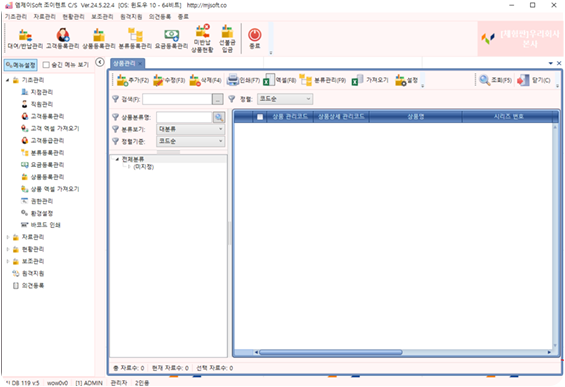Select the 상품관리 tab
Viewport: 565px width, 387px height.
124,64
